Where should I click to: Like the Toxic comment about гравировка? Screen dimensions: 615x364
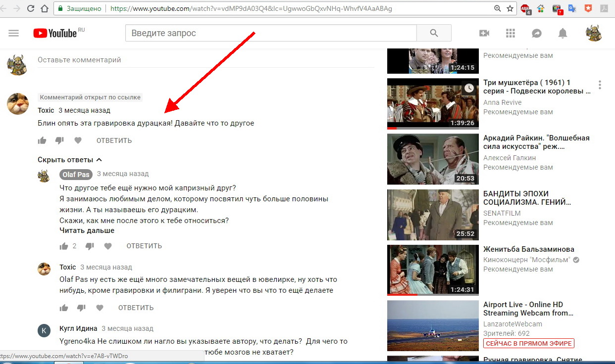(42, 140)
